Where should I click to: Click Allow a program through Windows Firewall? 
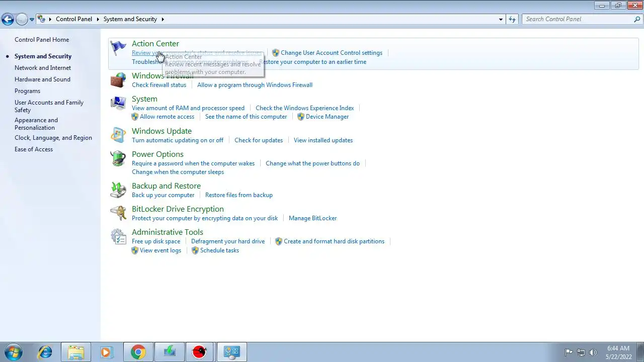click(x=255, y=85)
